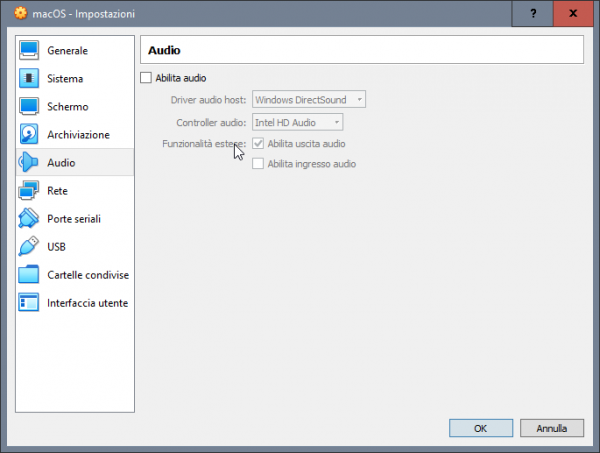Select the Porte seriali connector icon
The height and width of the screenshot is (453, 600).
(29, 218)
